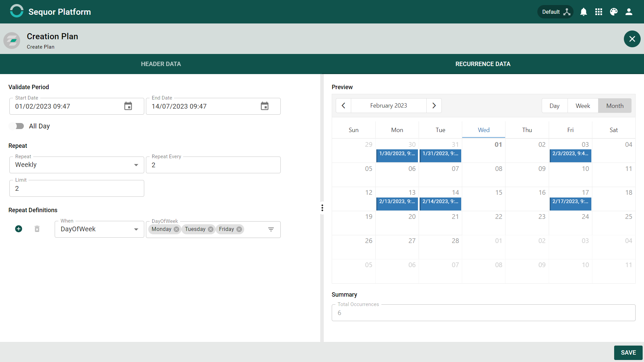
Task: Switch preview to Week view
Action: click(x=583, y=106)
